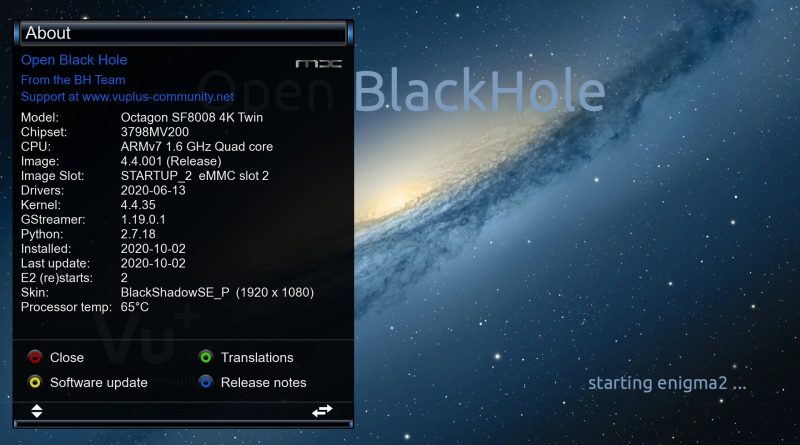Click the Open Black Hole heading
The height and width of the screenshot is (445, 800).
coord(74,60)
